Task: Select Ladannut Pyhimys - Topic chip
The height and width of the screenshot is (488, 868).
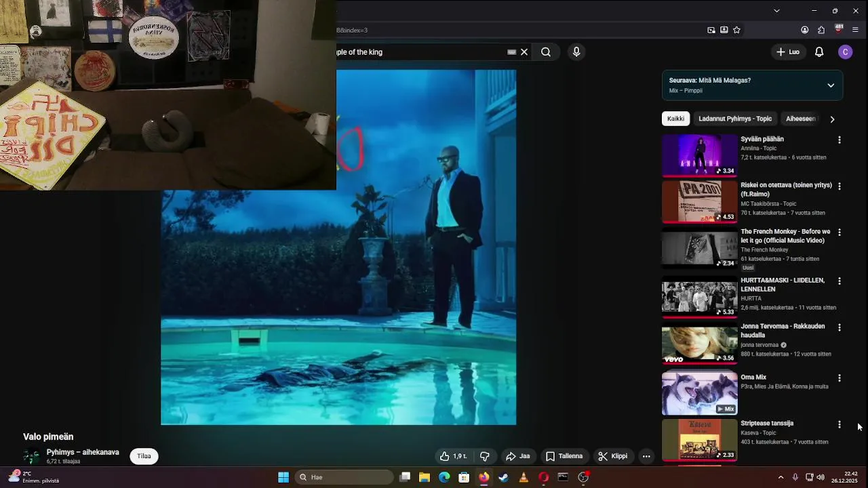Action: click(735, 119)
